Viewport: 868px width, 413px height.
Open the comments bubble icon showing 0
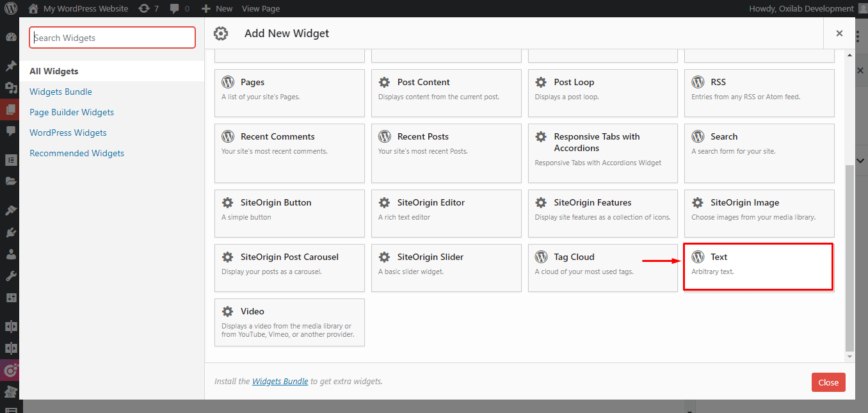[175, 8]
